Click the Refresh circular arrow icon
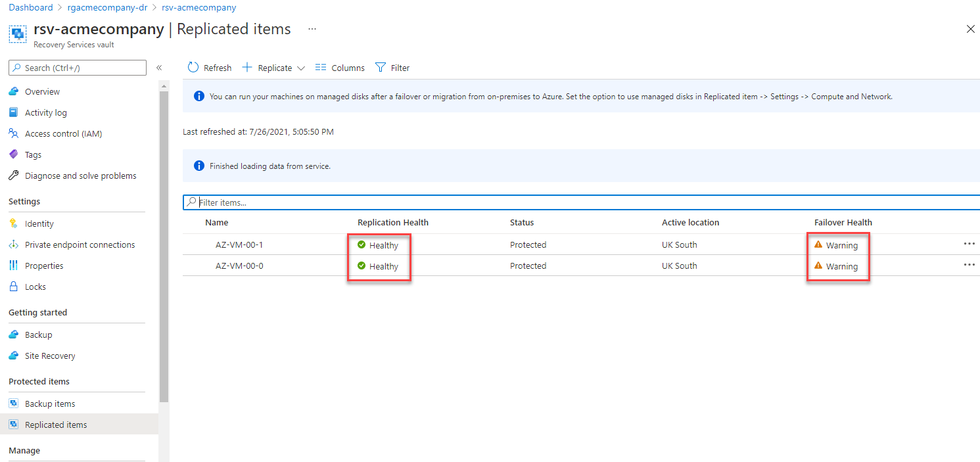The height and width of the screenshot is (462, 980). [193, 68]
